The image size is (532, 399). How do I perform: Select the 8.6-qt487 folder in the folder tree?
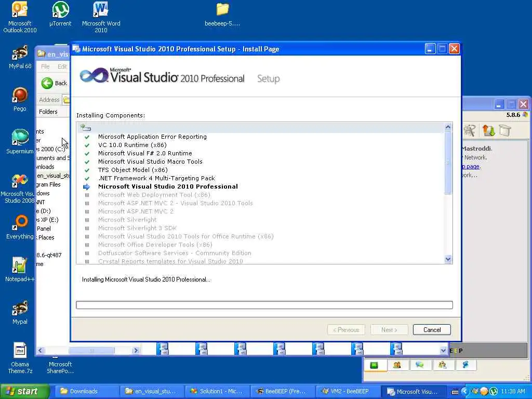(49, 255)
